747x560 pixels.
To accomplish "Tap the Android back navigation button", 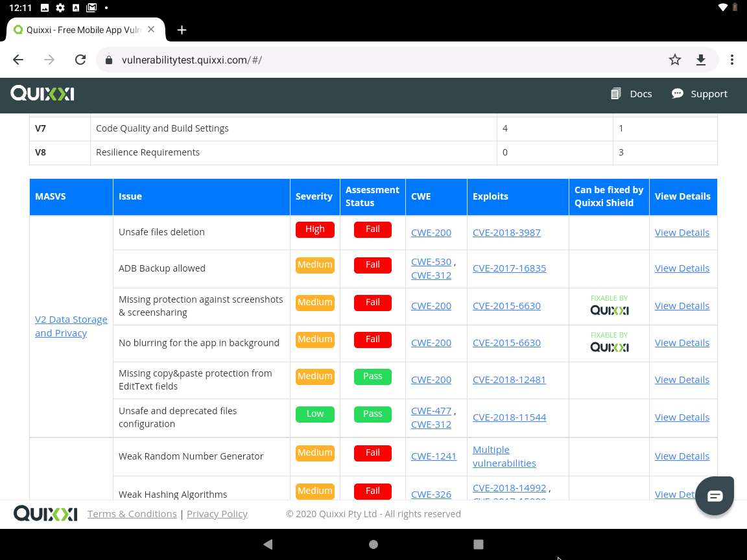I will click(x=268, y=544).
